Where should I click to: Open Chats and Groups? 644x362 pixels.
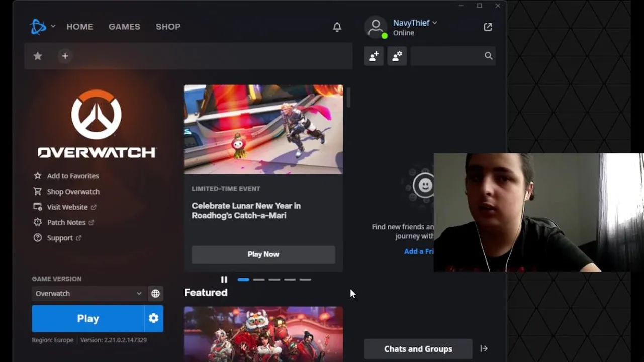[x=418, y=349]
